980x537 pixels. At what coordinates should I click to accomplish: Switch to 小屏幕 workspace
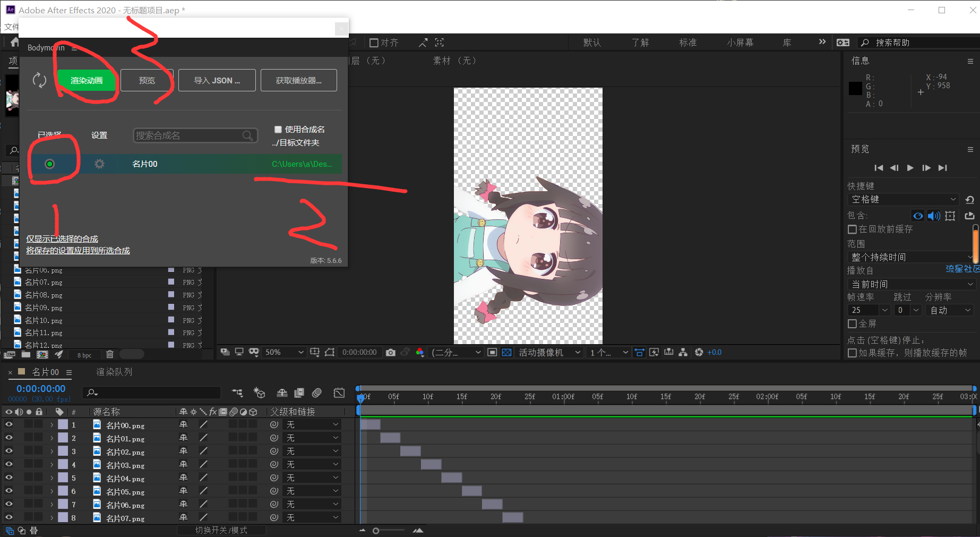coord(740,42)
